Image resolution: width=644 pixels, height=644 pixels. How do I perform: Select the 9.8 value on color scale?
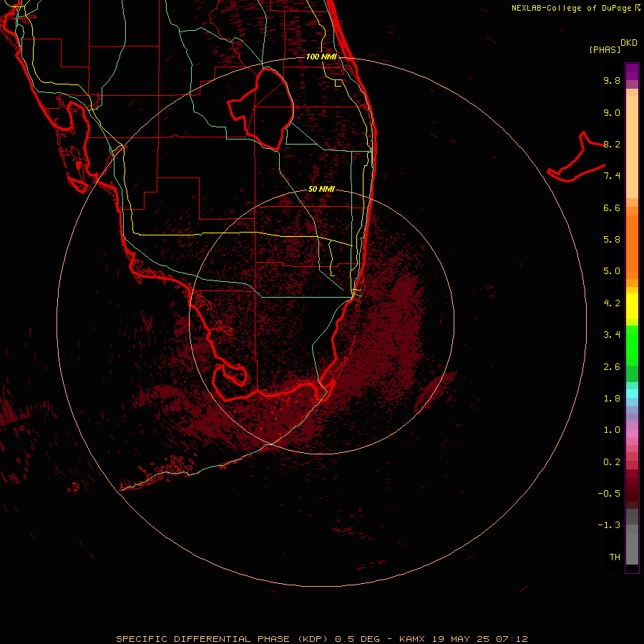point(612,80)
